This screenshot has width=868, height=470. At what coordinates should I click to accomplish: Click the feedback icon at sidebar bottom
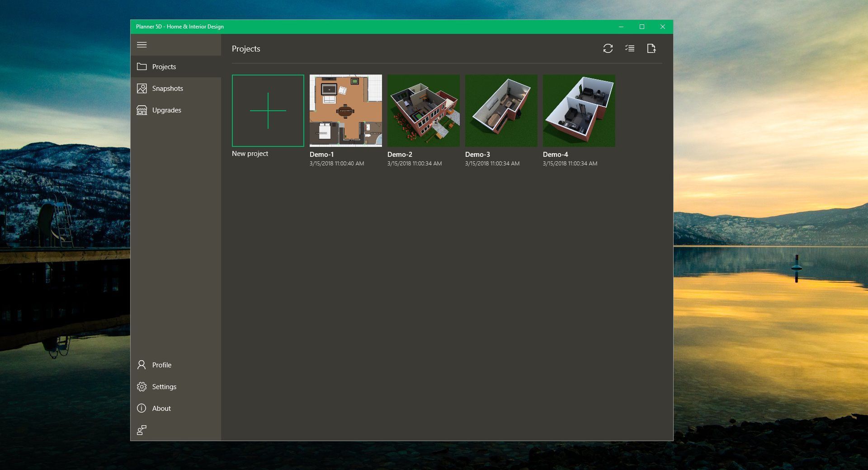142,430
